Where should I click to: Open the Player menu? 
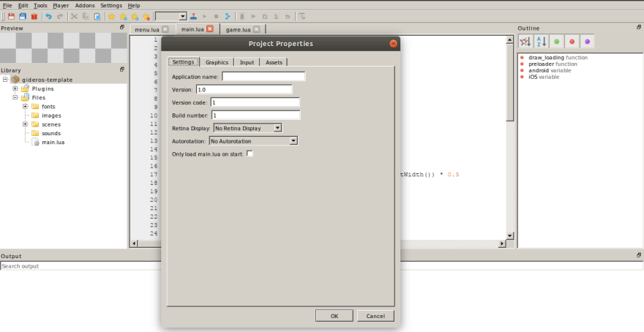tap(61, 5)
